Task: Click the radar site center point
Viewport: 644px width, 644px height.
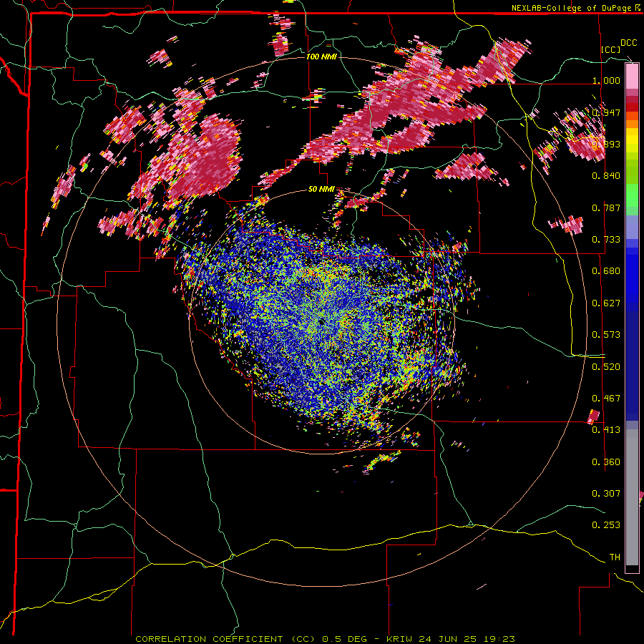Action: click(x=321, y=322)
